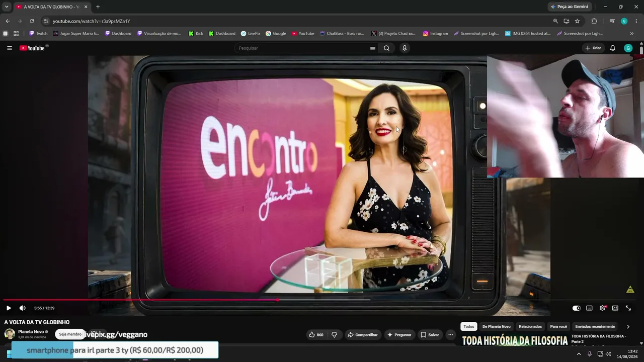
Task: Click the Perguntar button
Action: coord(399,335)
